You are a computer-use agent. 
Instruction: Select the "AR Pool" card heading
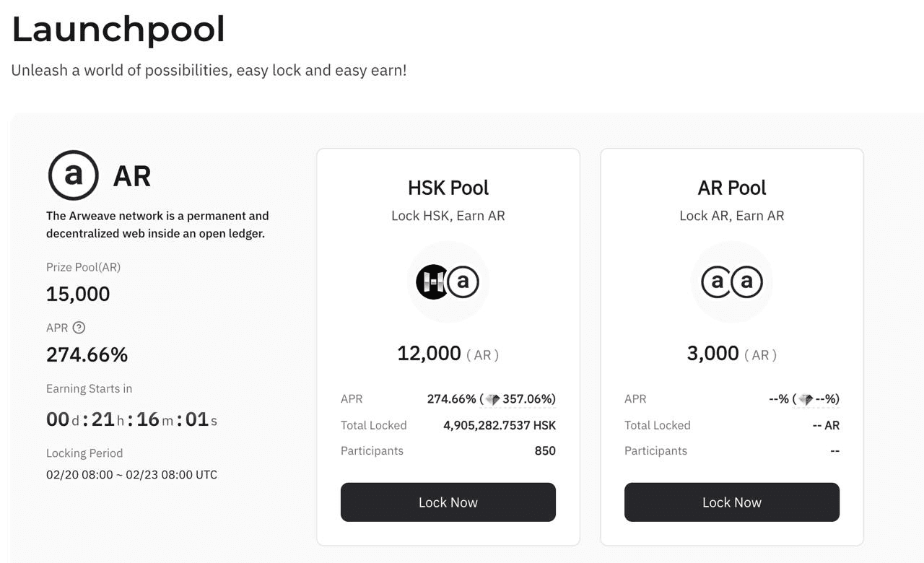tap(731, 187)
